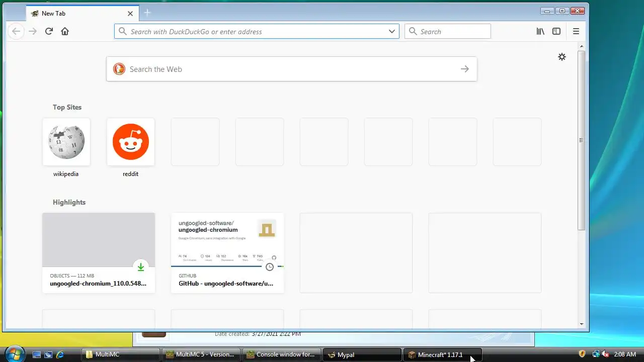This screenshot has height=362, width=644.
Task: Switch to Console window taskbar button
Action: tap(282, 354)
